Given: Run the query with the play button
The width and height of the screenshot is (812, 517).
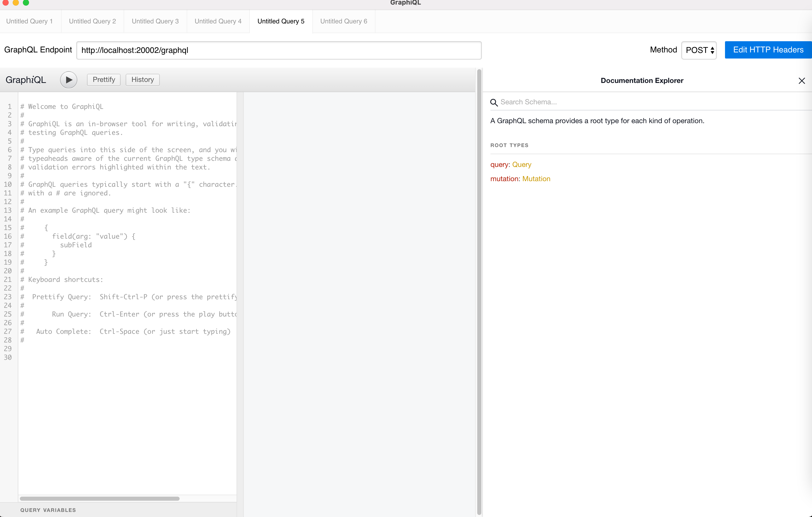Looking at the screenshot, I should tap(68, 80).
